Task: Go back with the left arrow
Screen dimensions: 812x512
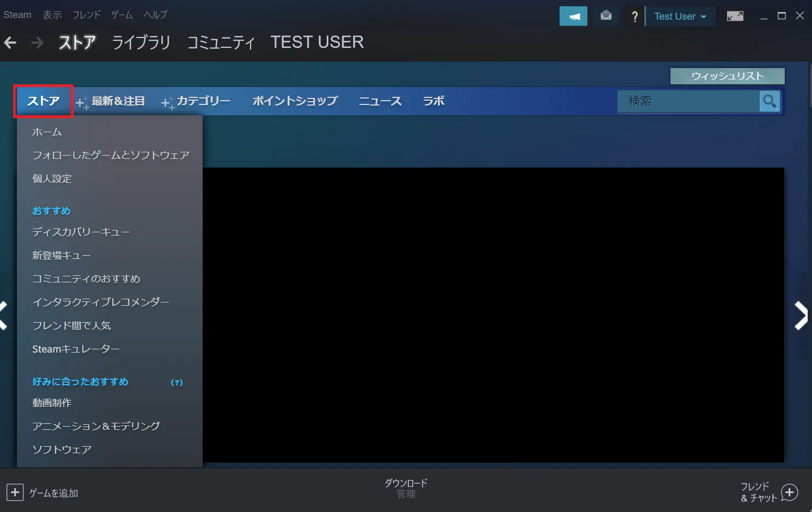Action: 10,42
